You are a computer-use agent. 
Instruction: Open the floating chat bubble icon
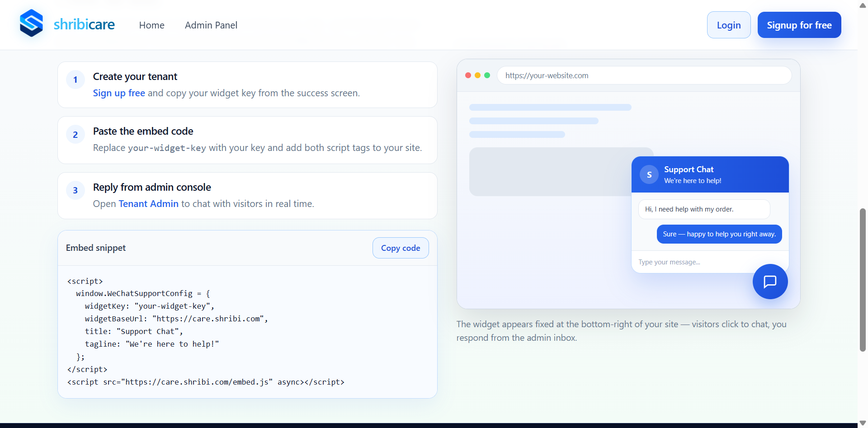point(770,282)
